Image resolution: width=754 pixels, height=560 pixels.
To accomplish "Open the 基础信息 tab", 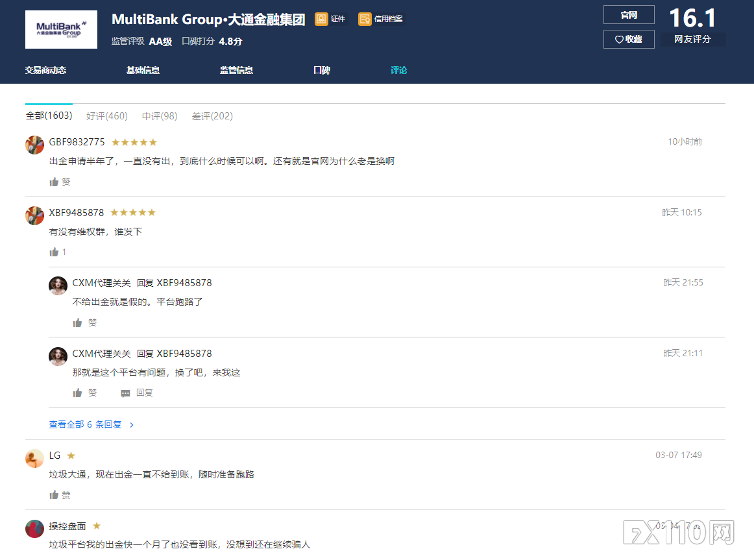I will click(143, 70).
